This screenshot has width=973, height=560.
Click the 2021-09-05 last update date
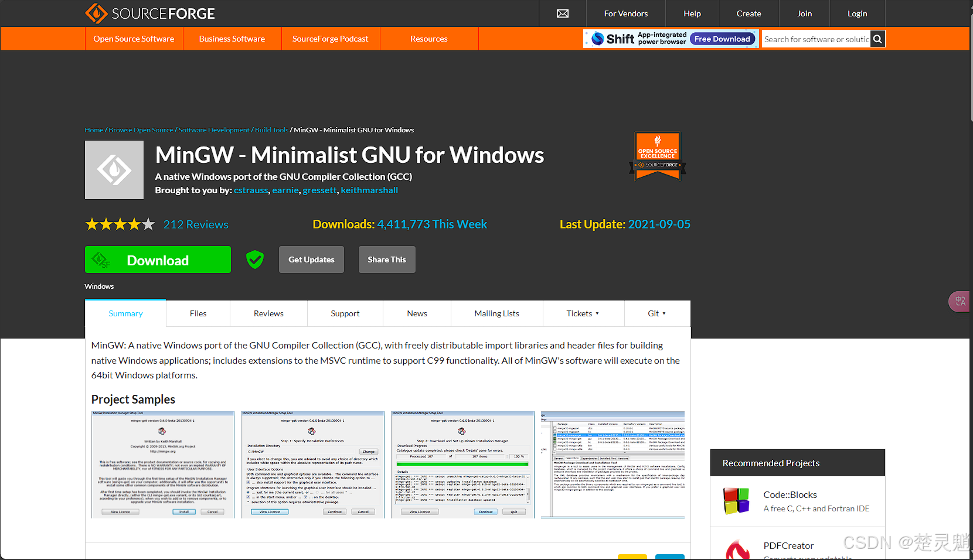659,224
